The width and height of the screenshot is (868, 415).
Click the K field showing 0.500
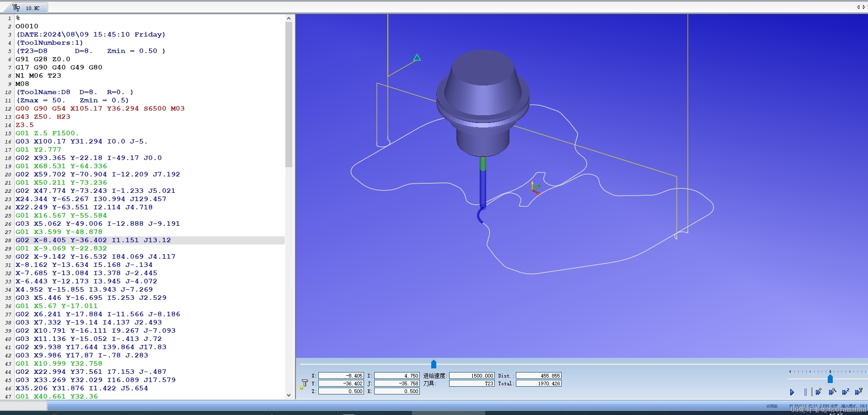(x=396, y=391)
